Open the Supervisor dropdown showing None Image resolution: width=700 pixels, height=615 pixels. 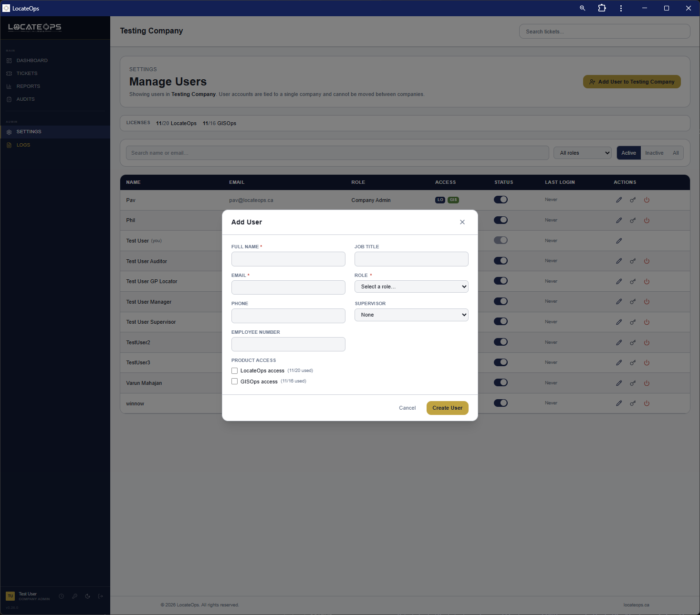[x=411, y=315]
